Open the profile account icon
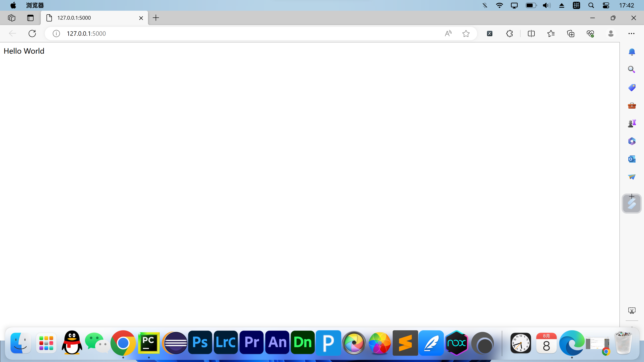644x362 pixels. click(611, 34)
